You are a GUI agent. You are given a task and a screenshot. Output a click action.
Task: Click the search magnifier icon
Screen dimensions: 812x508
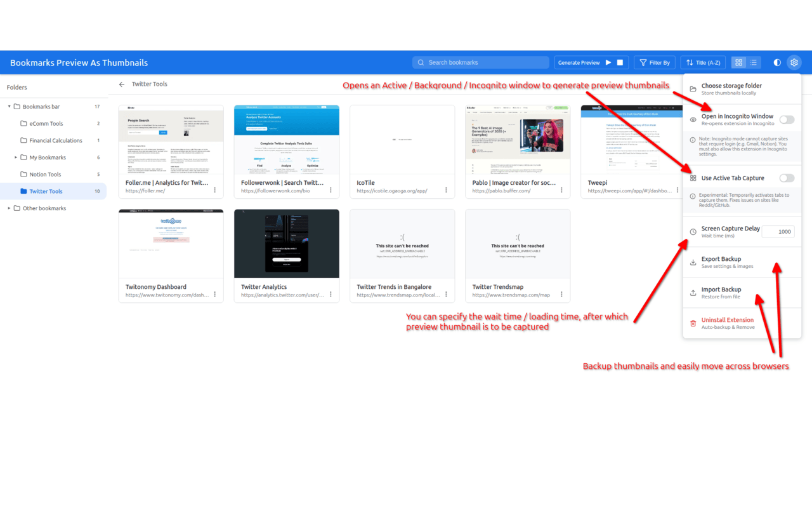421,62
